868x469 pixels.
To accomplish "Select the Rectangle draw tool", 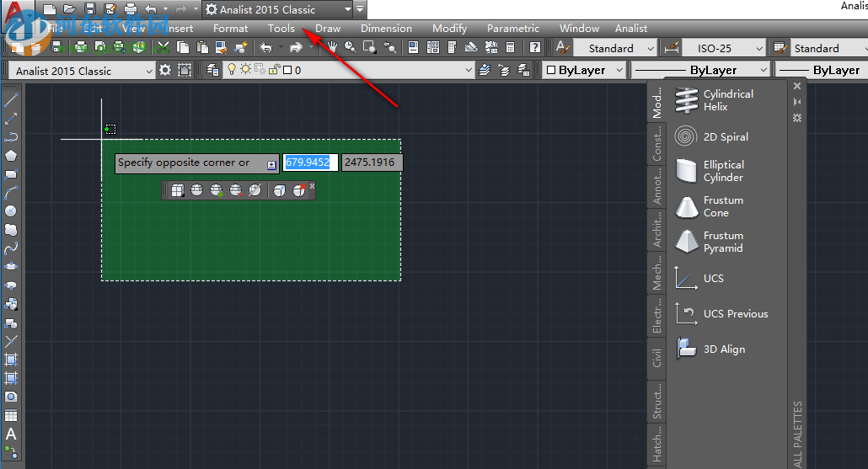I will [x=10, y=174].
